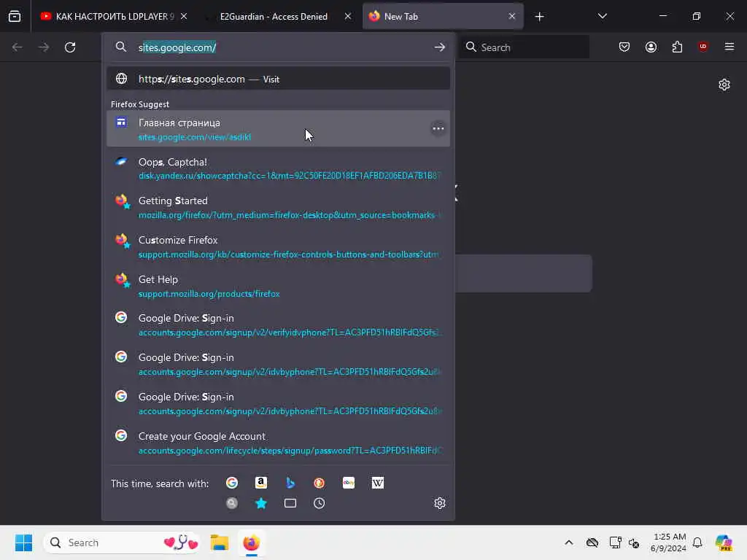
Task: Open the Главная страница suggestion
Action: (x=278, y=129)
